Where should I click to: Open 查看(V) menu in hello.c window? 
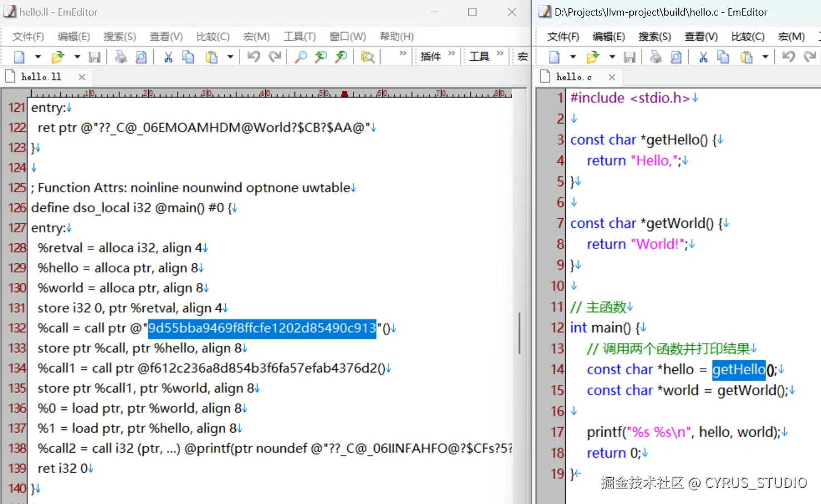[x=701, y=37]
